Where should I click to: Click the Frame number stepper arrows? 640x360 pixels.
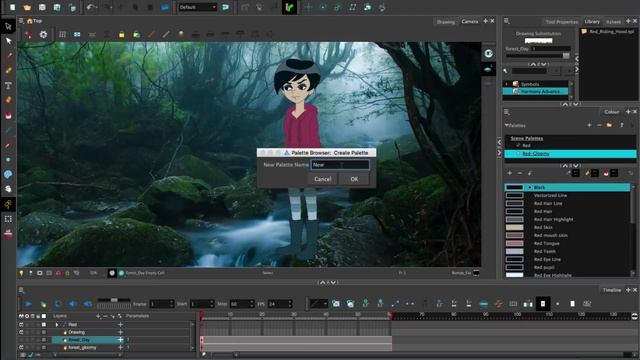(x=171, y=304)
